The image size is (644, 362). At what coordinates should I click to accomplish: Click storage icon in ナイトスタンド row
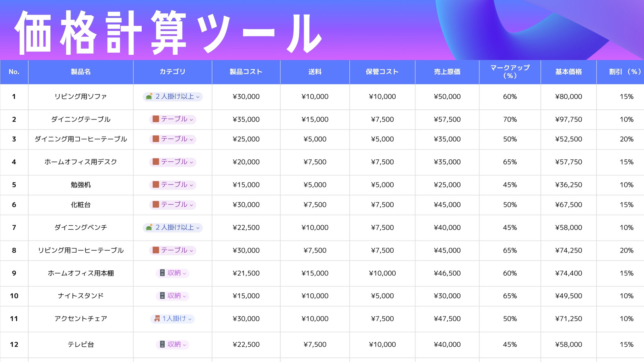coord(162,296)
